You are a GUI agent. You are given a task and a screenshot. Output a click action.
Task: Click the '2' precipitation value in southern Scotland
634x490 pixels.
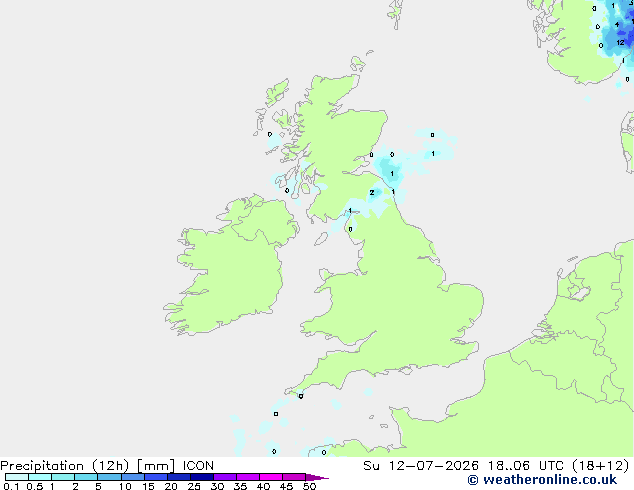click(372, 192)
